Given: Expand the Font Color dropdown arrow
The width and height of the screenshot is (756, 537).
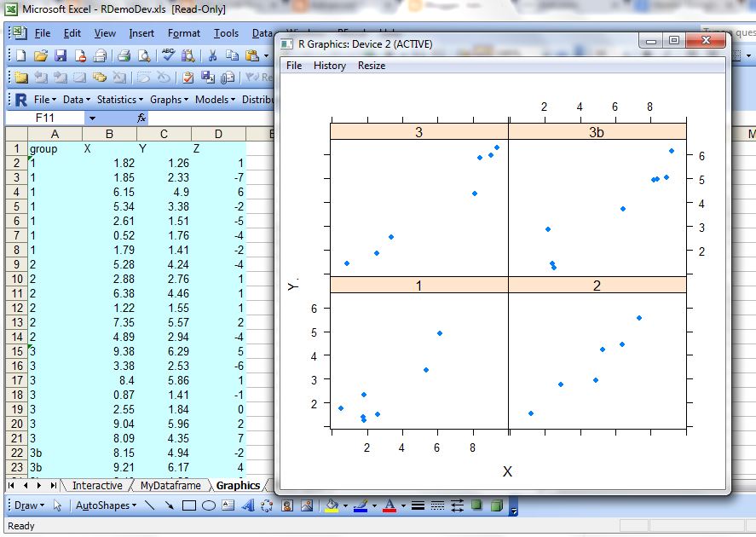Looking at the screenshot, I should click(403, 505).
